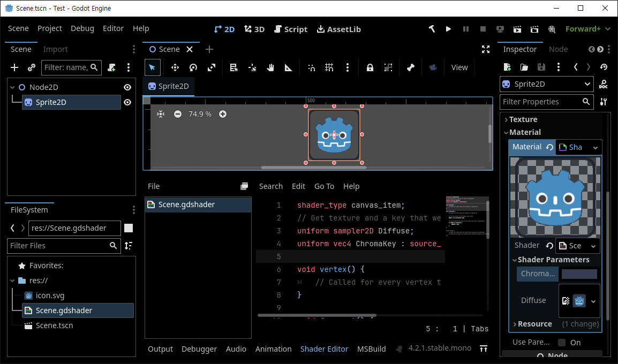The width and height of the screenshot is (618, 364).
Task: Toggle distraction free mode icon
Action: 486,49
